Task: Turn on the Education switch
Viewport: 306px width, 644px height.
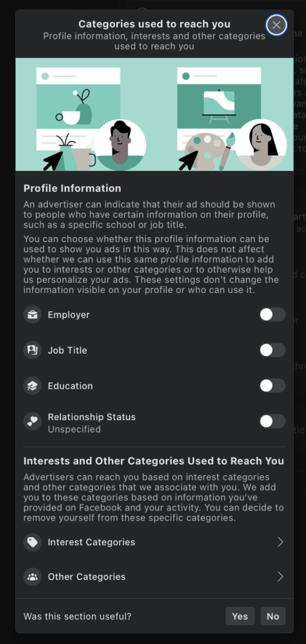Action: pos(272,386)
